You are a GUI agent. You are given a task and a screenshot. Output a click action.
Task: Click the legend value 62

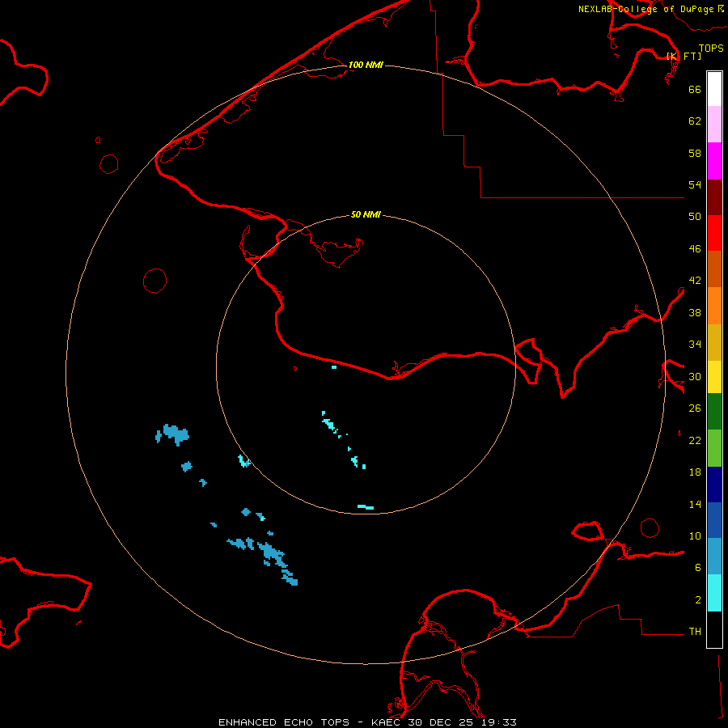[x=695, y=121]
